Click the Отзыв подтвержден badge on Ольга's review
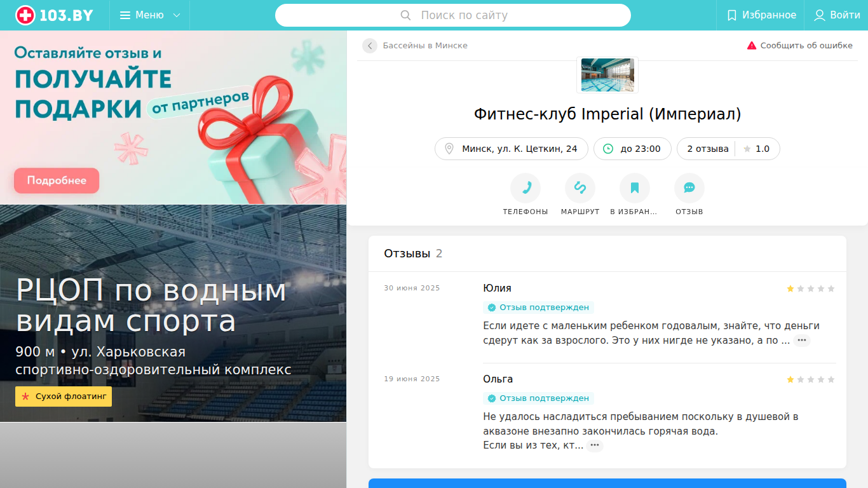Viewport: 868px width, 488px height. (x=538, y=398)
